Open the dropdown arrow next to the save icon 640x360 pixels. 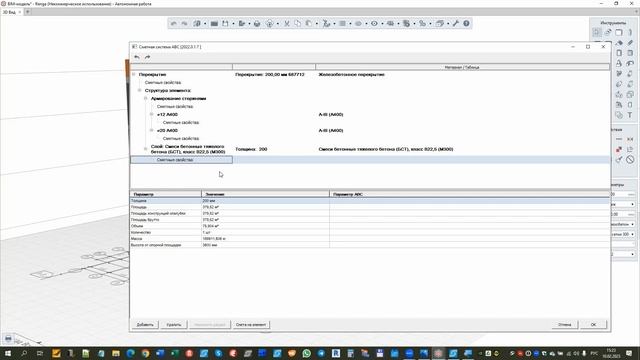pos(233,24)
